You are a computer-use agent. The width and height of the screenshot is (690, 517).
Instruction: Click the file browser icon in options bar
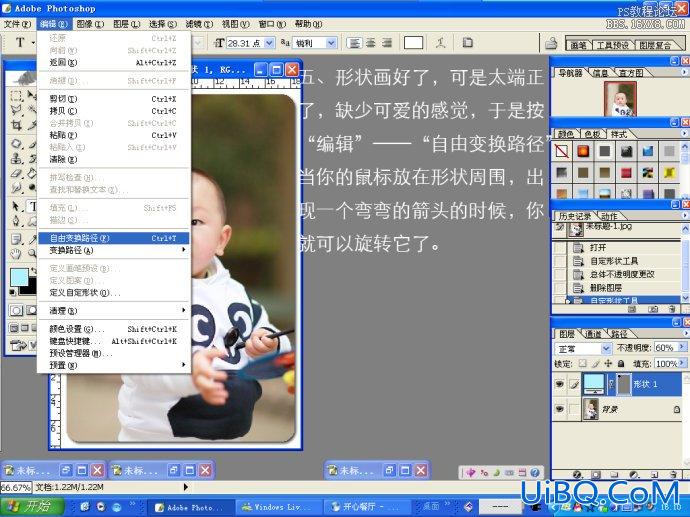pyautogui.click(x=551, y=43)
